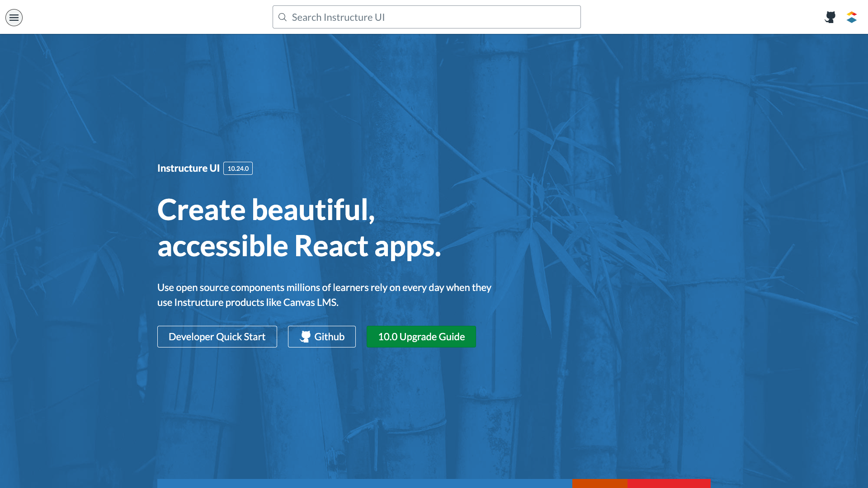Viewport: 868px width, 488px height.
Task: Click inside the Search Instructure UI field
Action: coord(426,17)
